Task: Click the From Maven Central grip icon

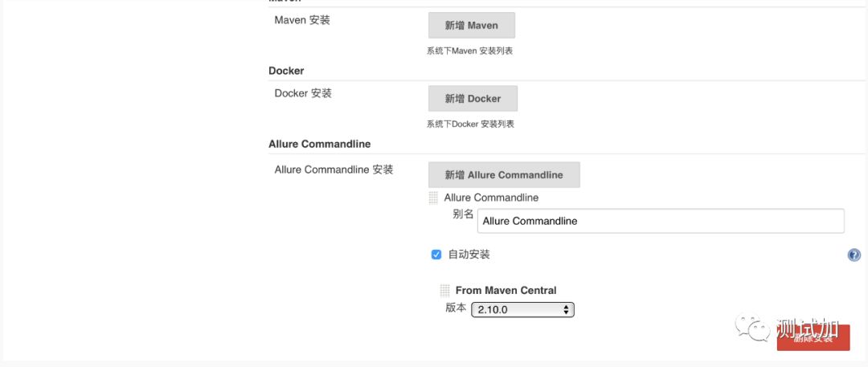Action: (444, 291)
